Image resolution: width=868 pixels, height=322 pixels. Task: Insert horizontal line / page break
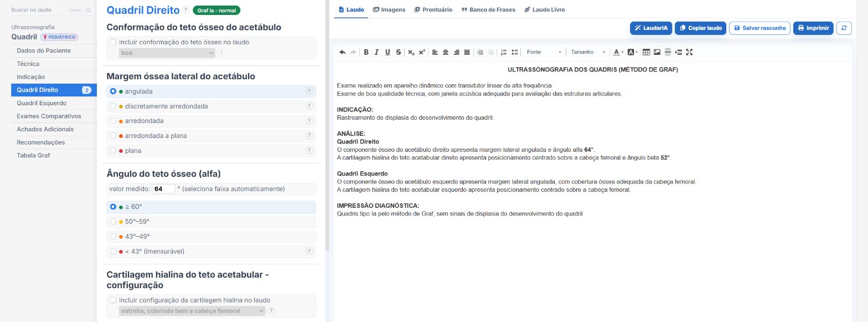(668, 52)
